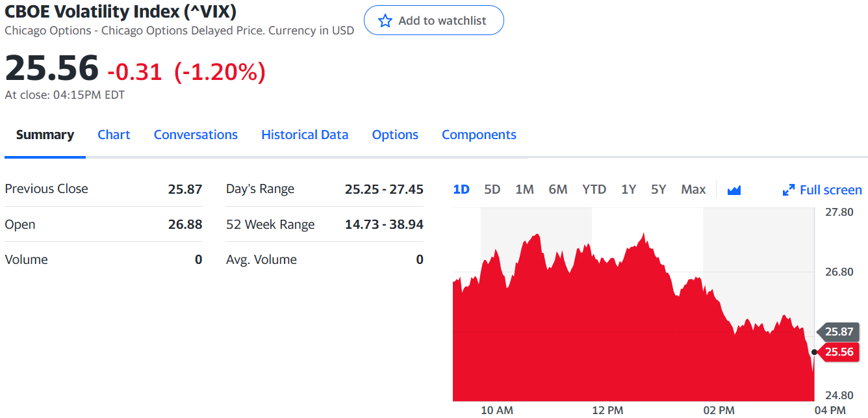Select the 1Y chart range
The image size is (868, 418).
tap(628, 189)
